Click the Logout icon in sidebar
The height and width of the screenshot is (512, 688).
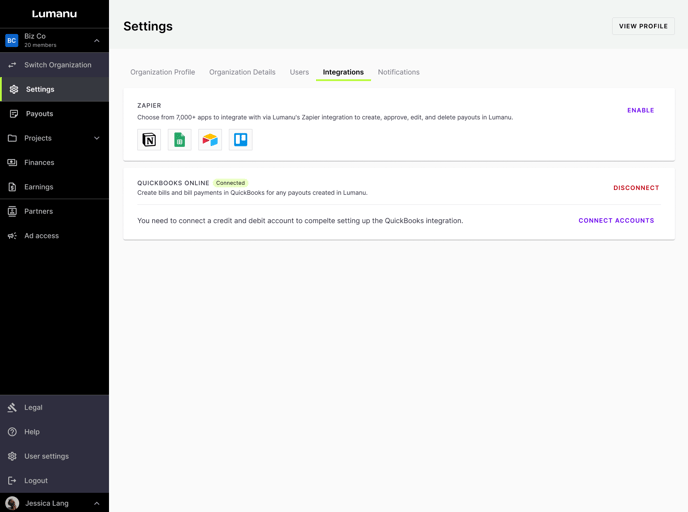[13, 481]
